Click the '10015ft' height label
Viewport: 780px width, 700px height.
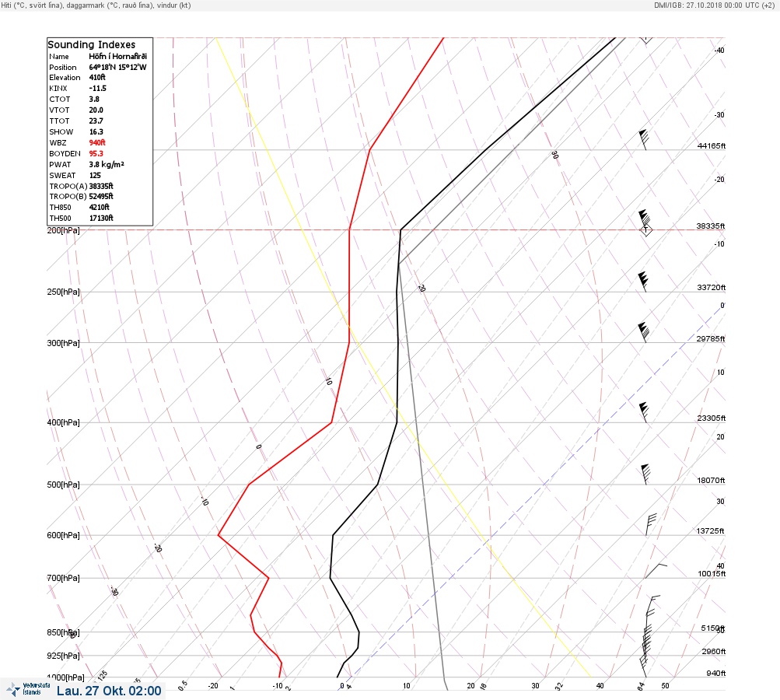pos(712,574)
